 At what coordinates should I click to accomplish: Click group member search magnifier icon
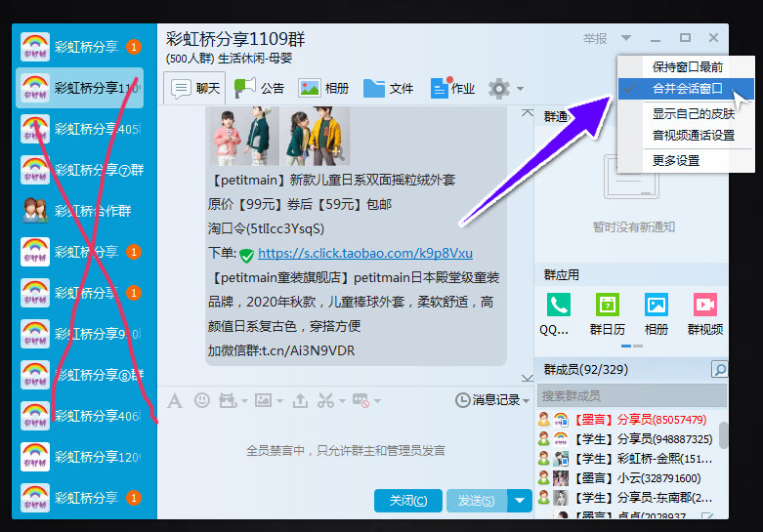pyautogui.click(x=719, y=370)
